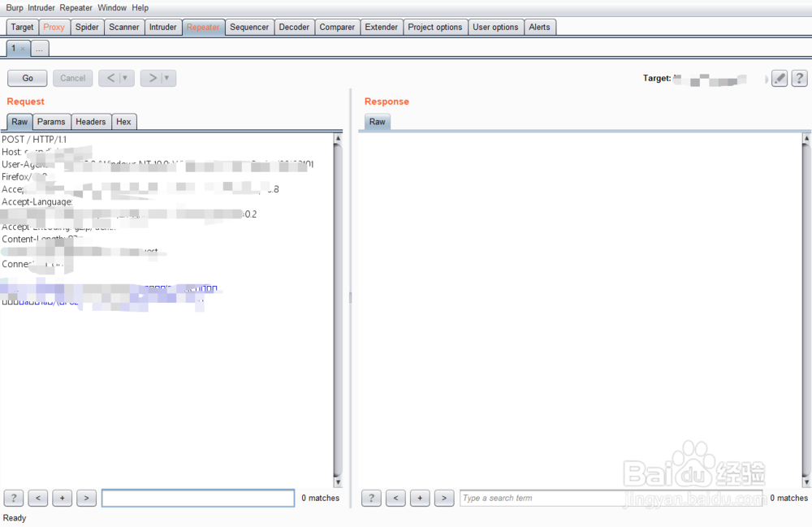Click the response 'Type a search term' field
This screenshot has height=527, width=812.
point(611,498)
